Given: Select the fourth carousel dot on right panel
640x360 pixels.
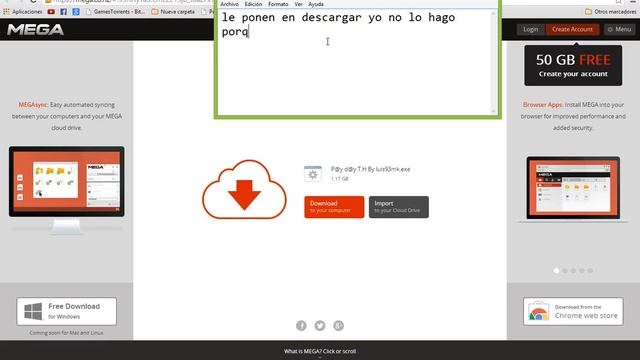Looking at the screenshot, I should click(x=582, y=271).
